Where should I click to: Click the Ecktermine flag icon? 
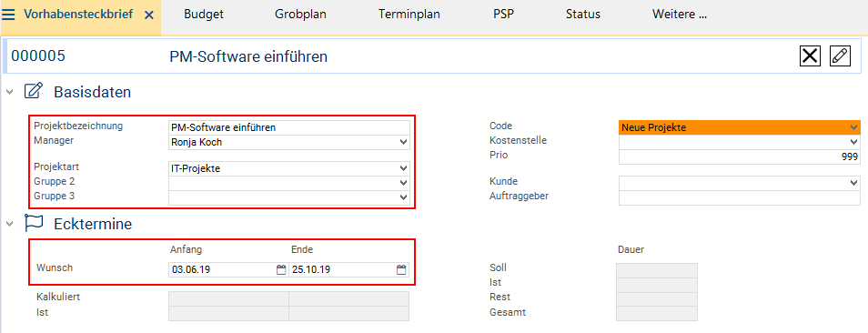pos(34,224)
